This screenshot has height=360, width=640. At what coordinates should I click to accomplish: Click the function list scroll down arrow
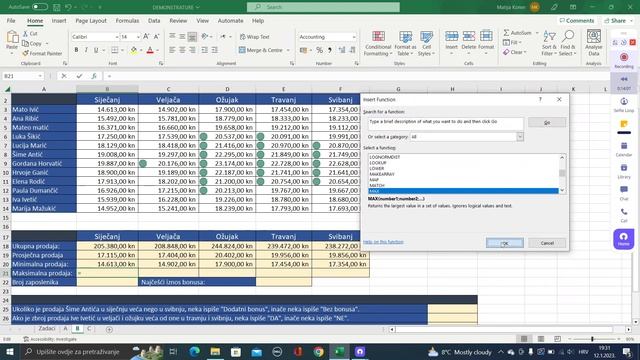[x=562, y=191]
